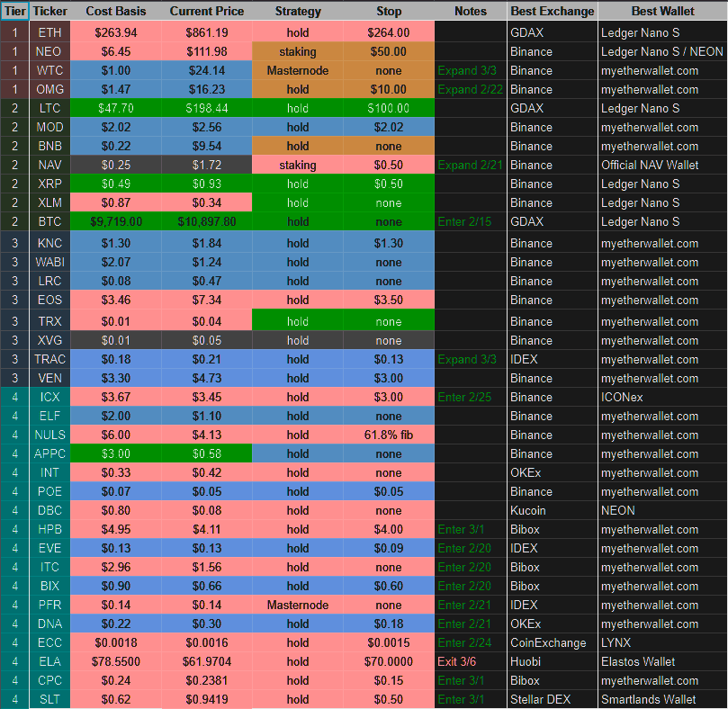Select the Expand 2/21 note for NAV
The height and width of the screenshot is (709, 728).
pyautogui.click(x=471, y=165)
